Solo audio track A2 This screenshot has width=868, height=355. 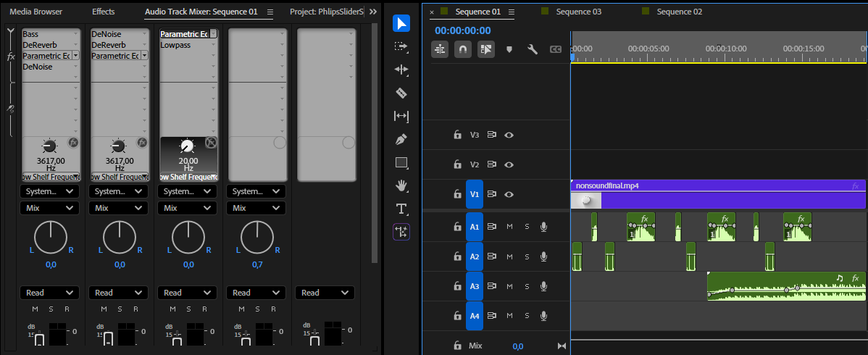[x=527, y=256]
